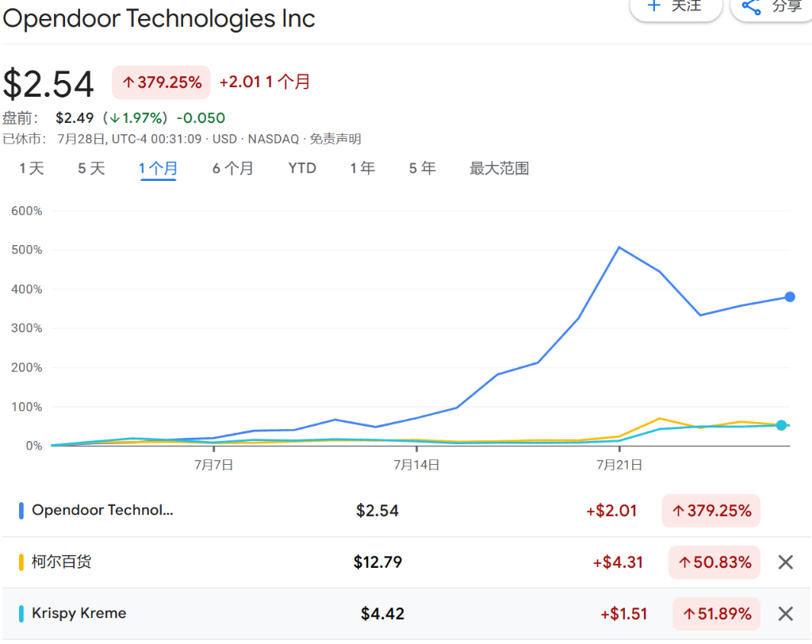Remove 柯尔百货 comparison with X icon

[x=785, y=562]
